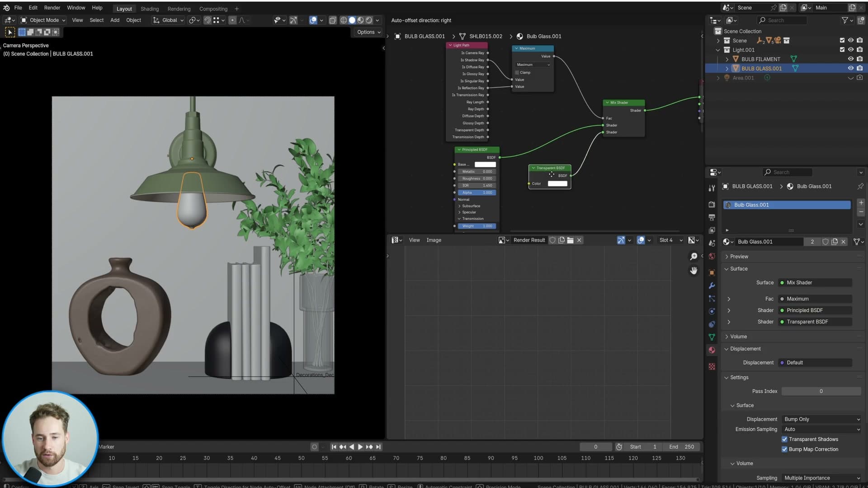Open the Slot 4 render slot dropdown
The width and height of the screenshot is (868, 488).
coord(670,240)
